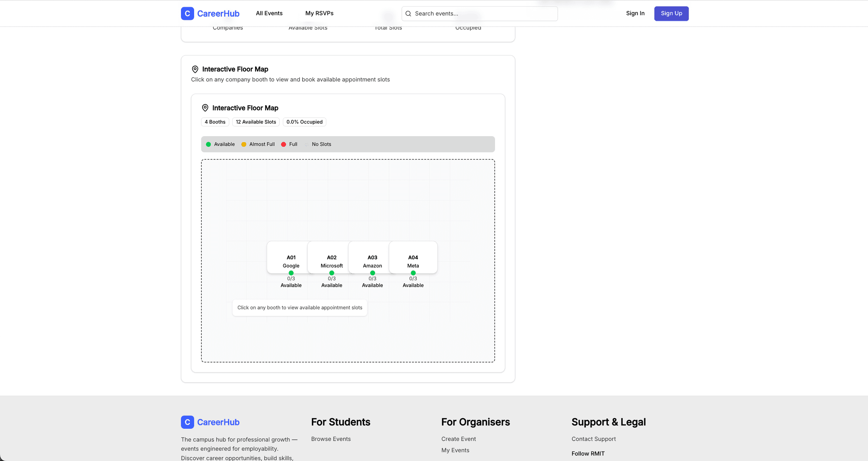The height and width of the screenshot is (461, 868).
Task: Open All Events in navigation
Action: click(269, 13)
